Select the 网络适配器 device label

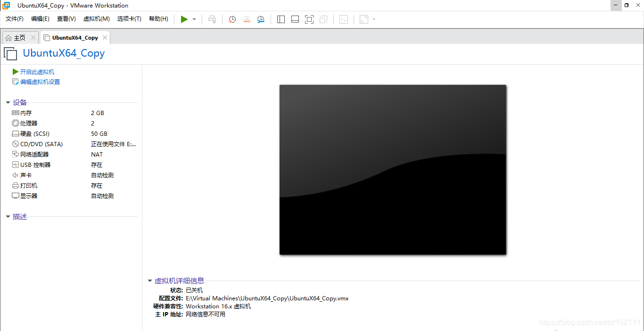pos(34,155)
